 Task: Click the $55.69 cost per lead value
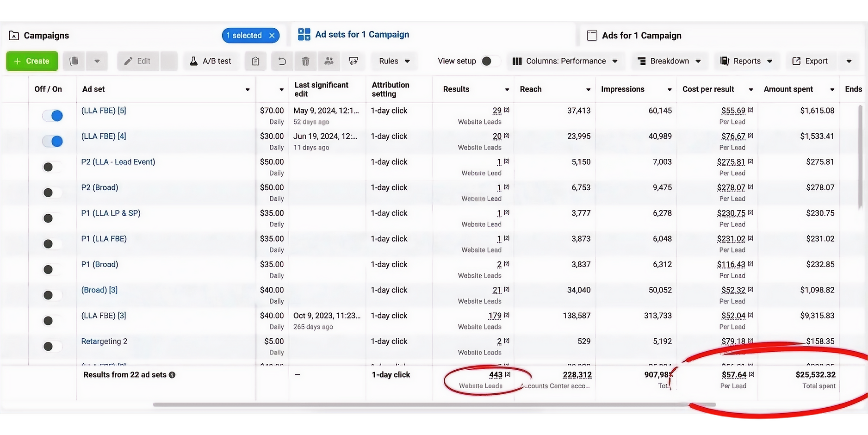[733, 111]
